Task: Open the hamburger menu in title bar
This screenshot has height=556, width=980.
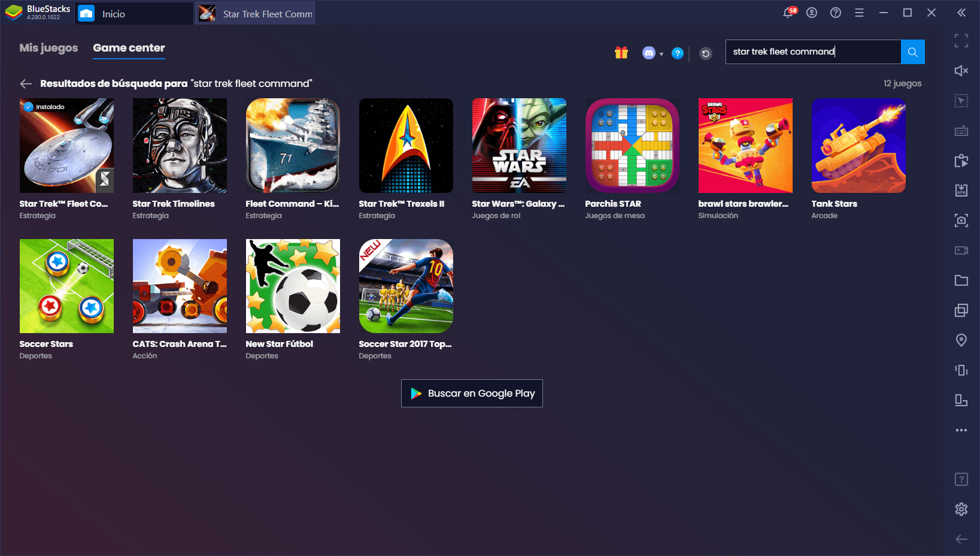Action: 859,13
